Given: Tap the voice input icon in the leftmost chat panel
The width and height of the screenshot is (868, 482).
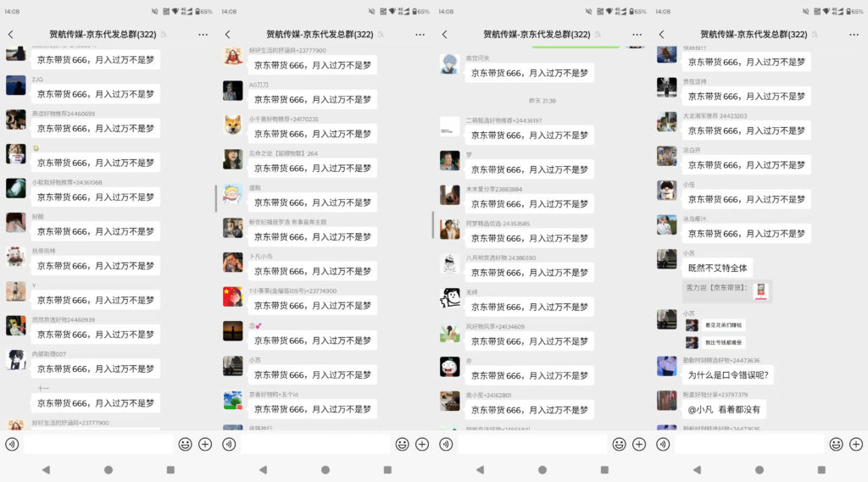Looking at the screenshot, I should pos(12,444).
